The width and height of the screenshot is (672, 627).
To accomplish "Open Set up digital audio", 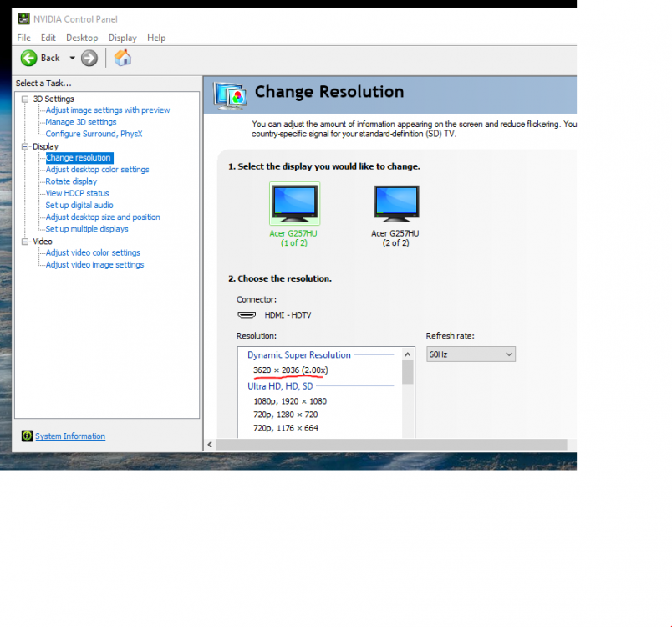I will [x=79, y=206].
